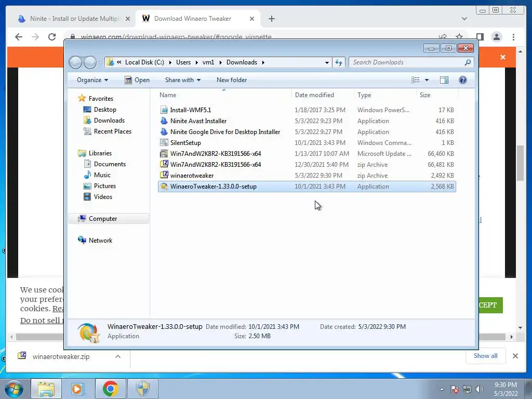Click Explorer forward navigation arrow
This screenshot has height=399, width=532.
90,62
